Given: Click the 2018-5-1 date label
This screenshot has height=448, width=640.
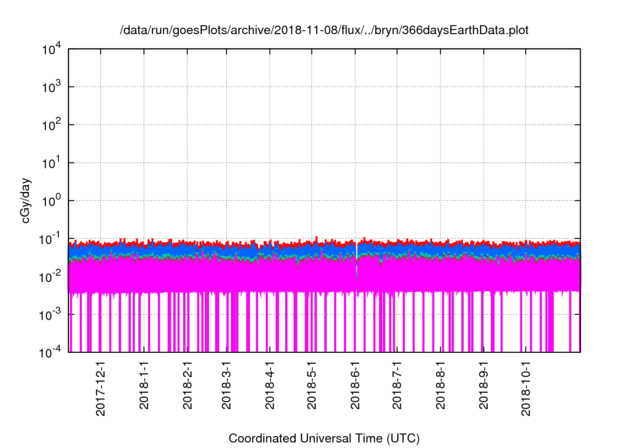Looking at the screenshot, I should 311,385.
